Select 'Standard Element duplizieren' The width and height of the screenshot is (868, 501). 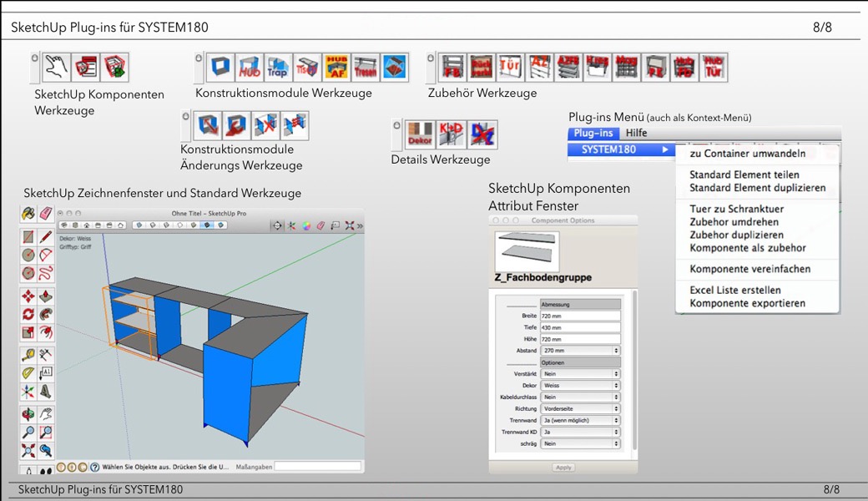[x=757, y=188]
